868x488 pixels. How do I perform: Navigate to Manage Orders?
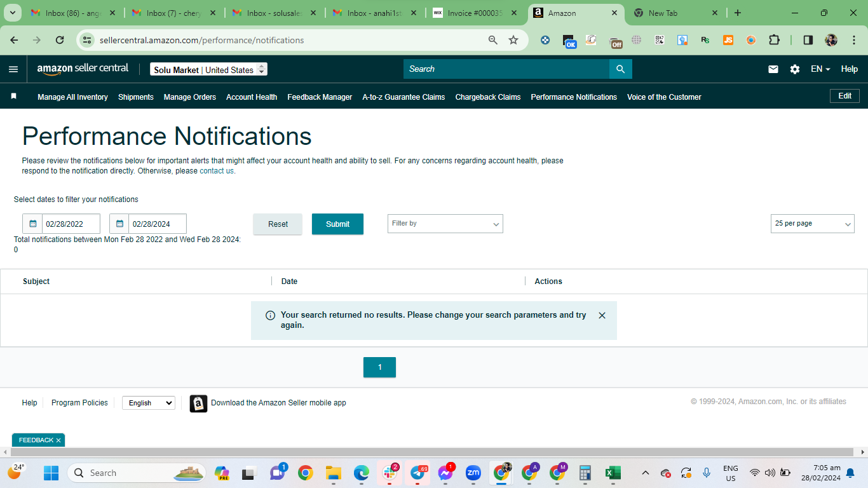[190, 97]
